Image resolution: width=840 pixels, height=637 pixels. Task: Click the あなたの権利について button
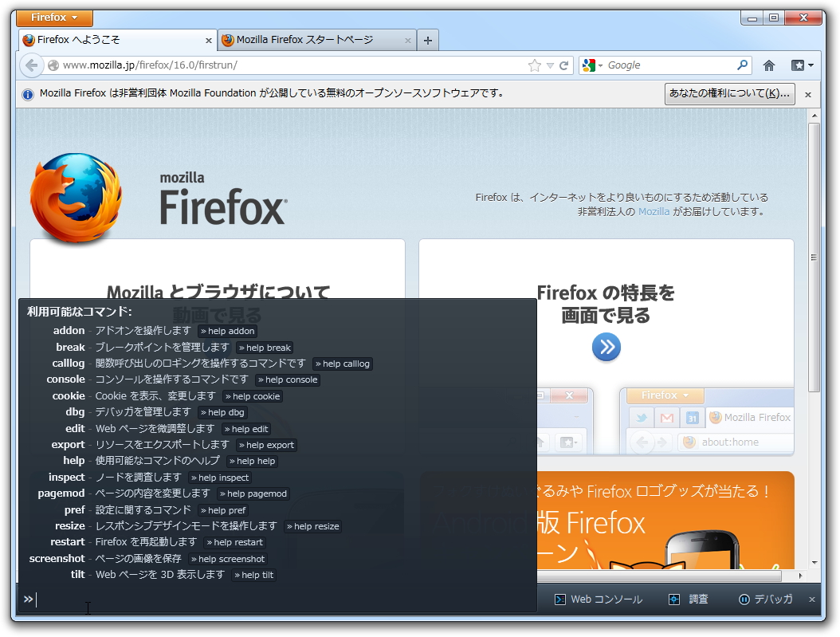click(x=728, y=93)
